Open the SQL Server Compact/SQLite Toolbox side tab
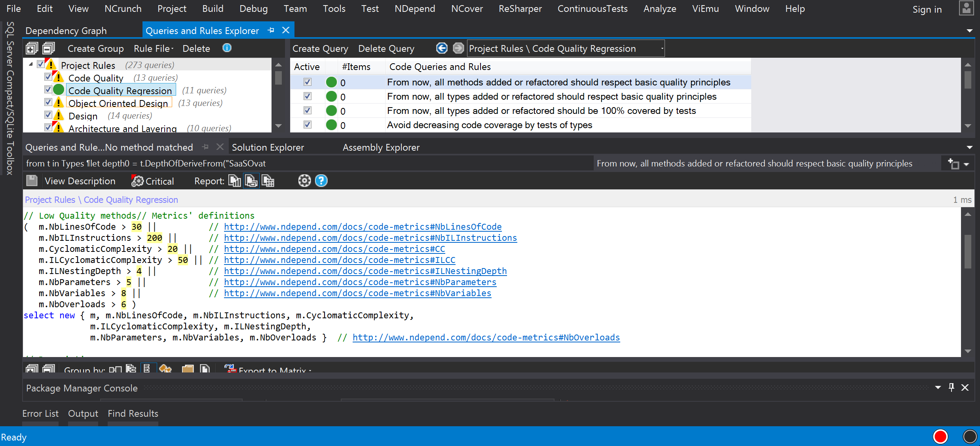The image size is (980, 446). pyautogui.click(x=10, y=98)
